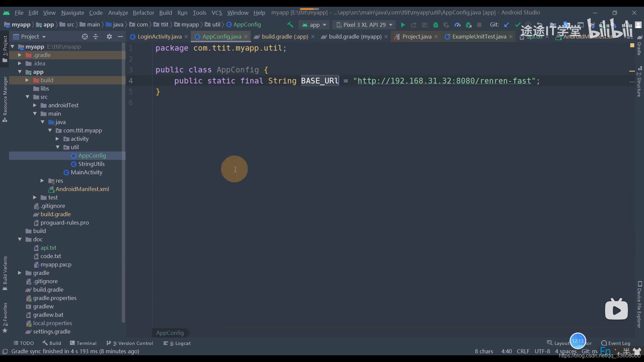The height and width of the screenshot is (362, 644).
Task: Toggle tool window bars icon in status bar
Action: [5, 351]
